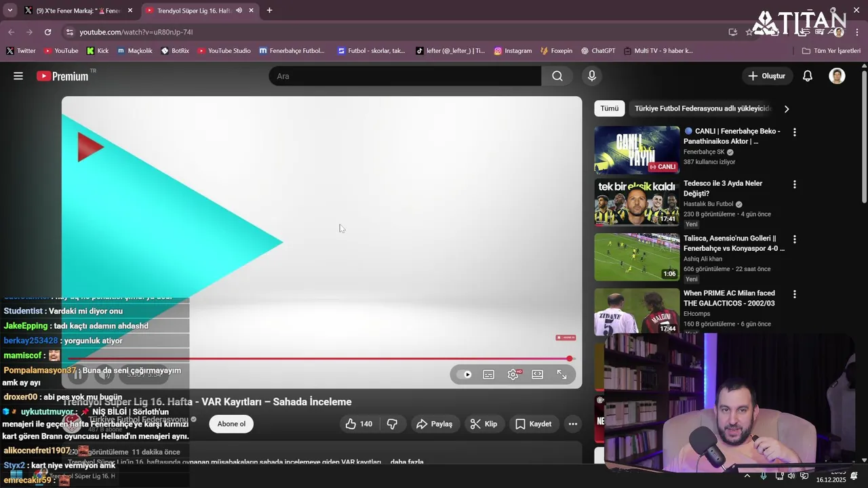Save the video with Kaydet
868x488 pixels.
coord(533,424)
